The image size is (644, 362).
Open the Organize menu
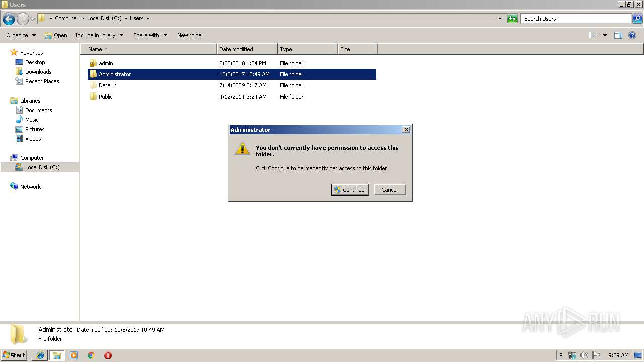pos(21,35)
